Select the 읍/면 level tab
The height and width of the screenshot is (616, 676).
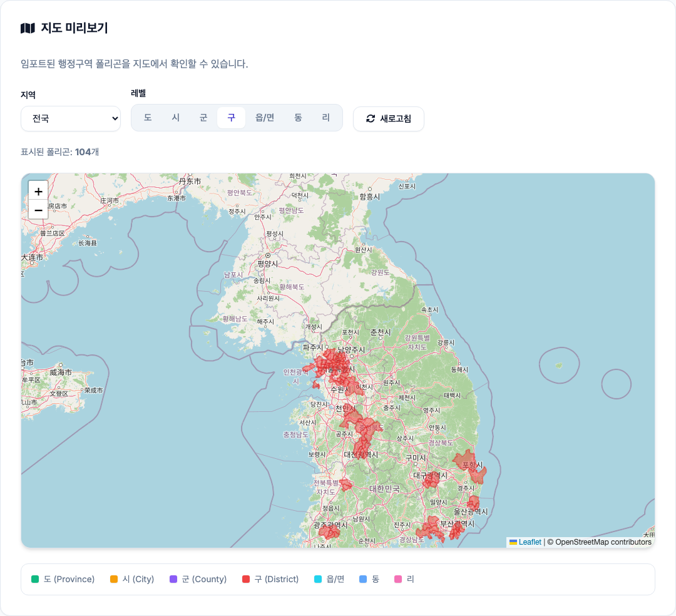click(265, 118)
